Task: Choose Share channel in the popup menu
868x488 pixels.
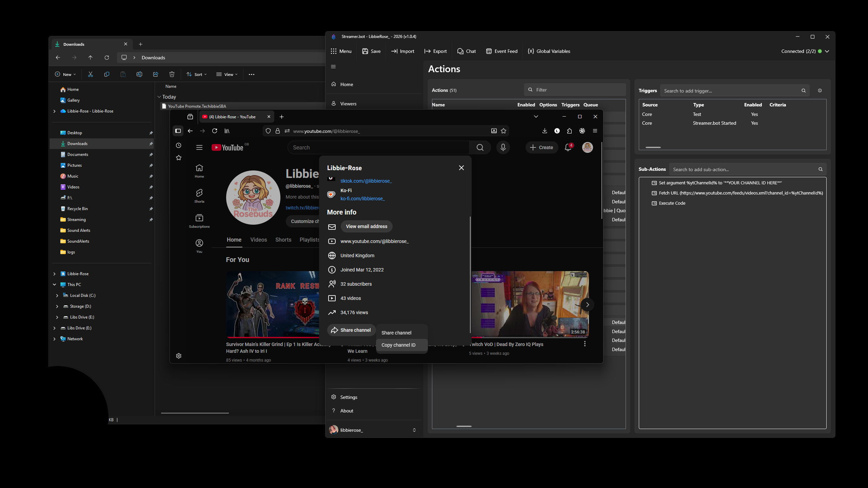Action: click(x=402, y=333)
